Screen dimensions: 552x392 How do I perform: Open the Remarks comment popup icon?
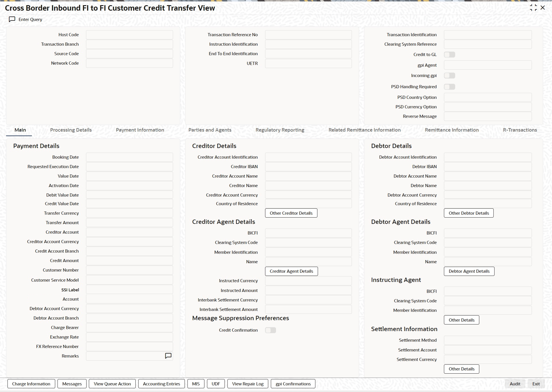pos(168,356)
